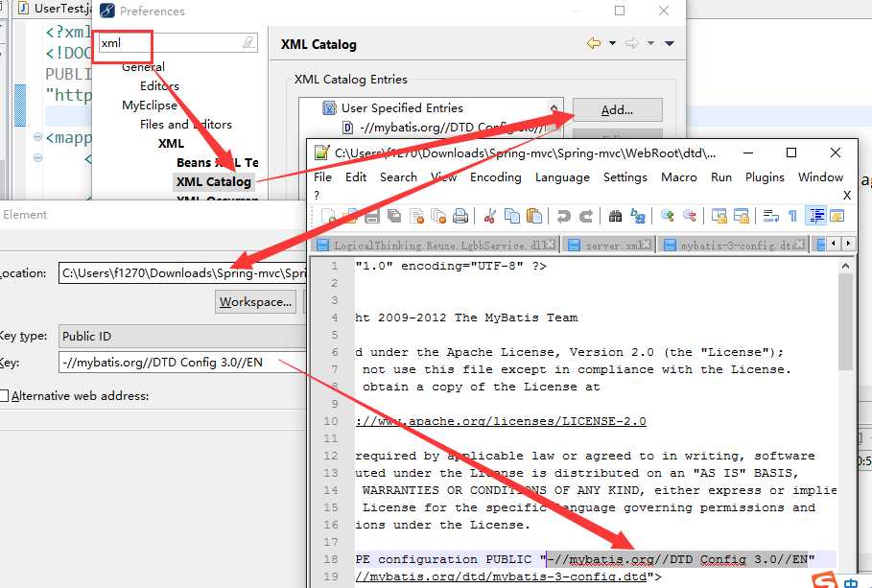This screenshot has height=588, width=872.
Task: Click the Print icon in Notepad++ toolbar
Action: point(460,216)
